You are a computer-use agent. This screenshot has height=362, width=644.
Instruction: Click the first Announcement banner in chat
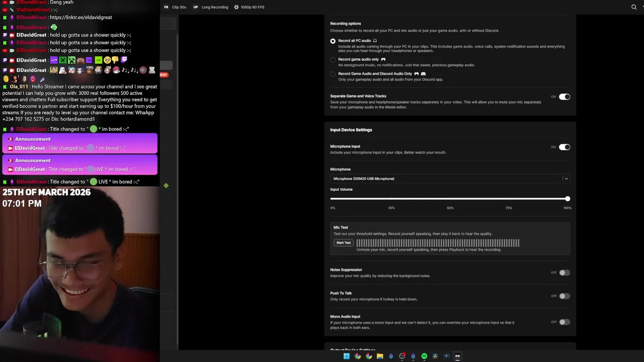(x=80, y=144)
